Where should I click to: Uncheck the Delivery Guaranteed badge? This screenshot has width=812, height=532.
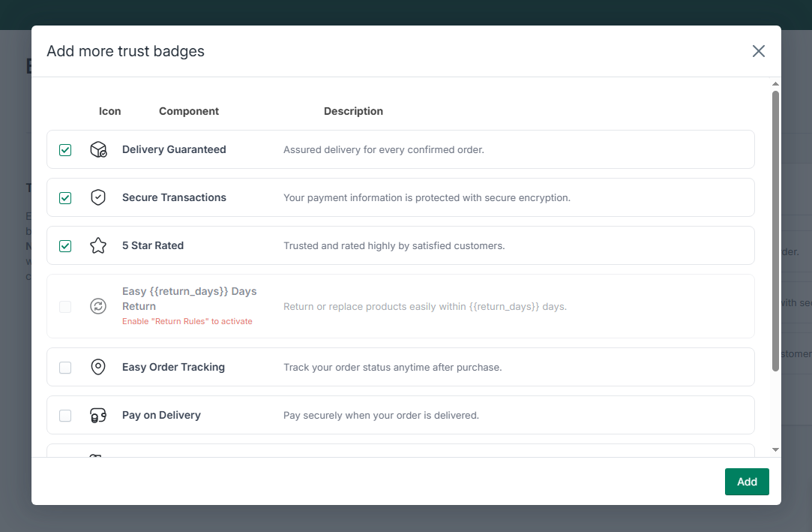coord(65,149)
